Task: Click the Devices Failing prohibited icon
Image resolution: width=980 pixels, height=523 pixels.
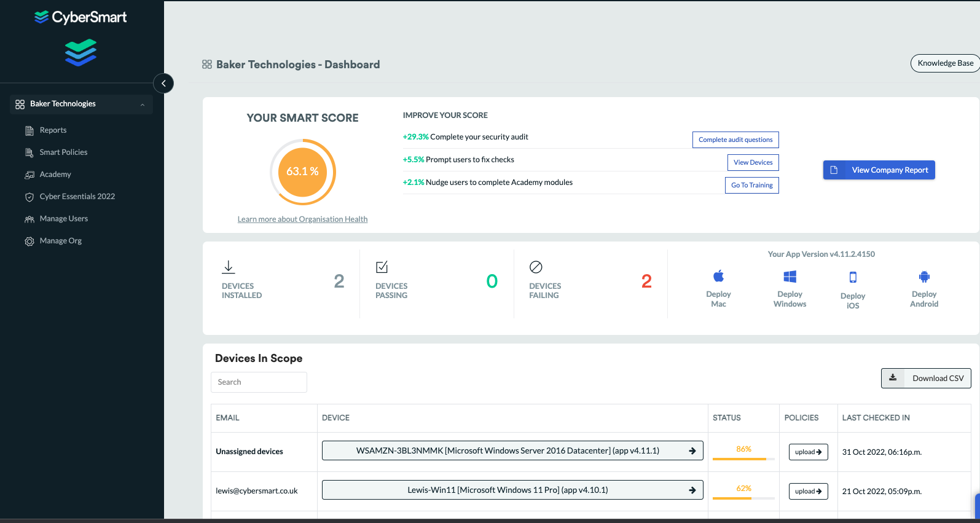Action: (x=536, y=267)
